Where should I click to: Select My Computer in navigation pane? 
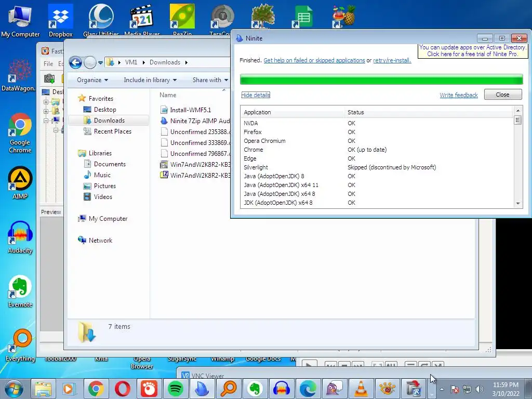(108, 219)
